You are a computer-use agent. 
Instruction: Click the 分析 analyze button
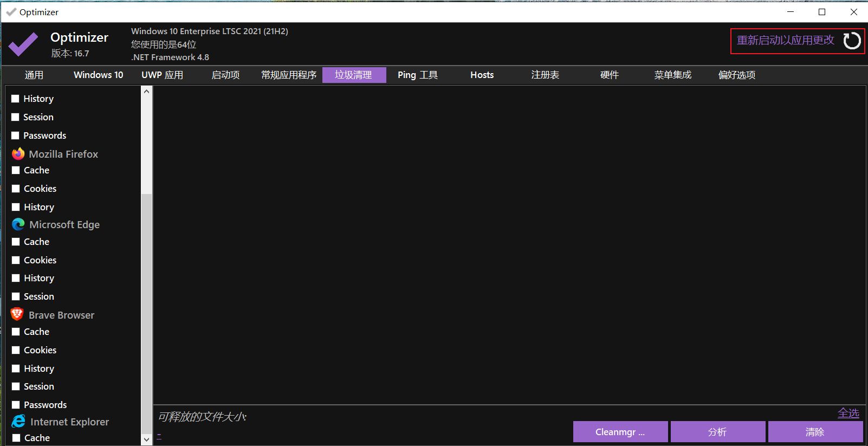[x=717, y=432]
